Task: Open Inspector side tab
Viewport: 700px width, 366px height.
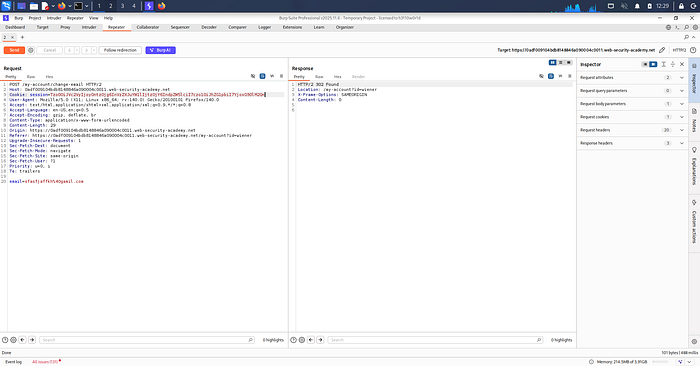Action: pos(694,79)
